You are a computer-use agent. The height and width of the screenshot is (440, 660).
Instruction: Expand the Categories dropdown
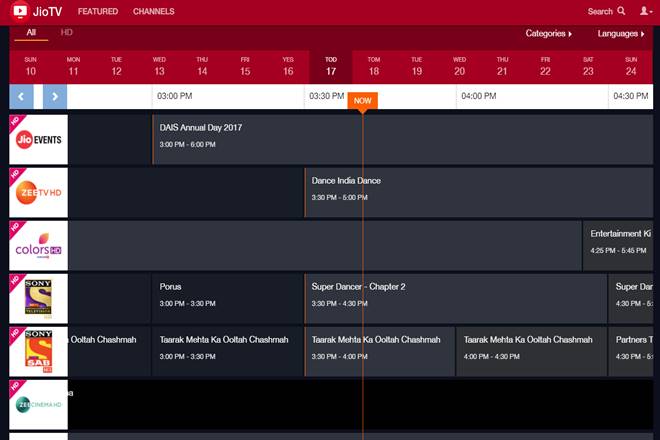pyautogui.click(x=548, y=33)
